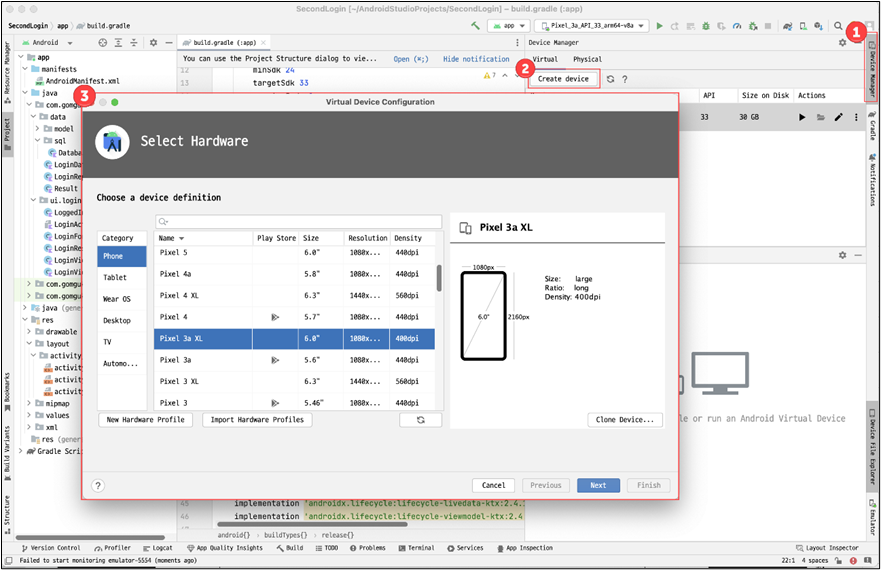Viewport: 881px width, 570px height.
Task: Click the Import Hardware Profiles button
Action: [x=257, y=420]
